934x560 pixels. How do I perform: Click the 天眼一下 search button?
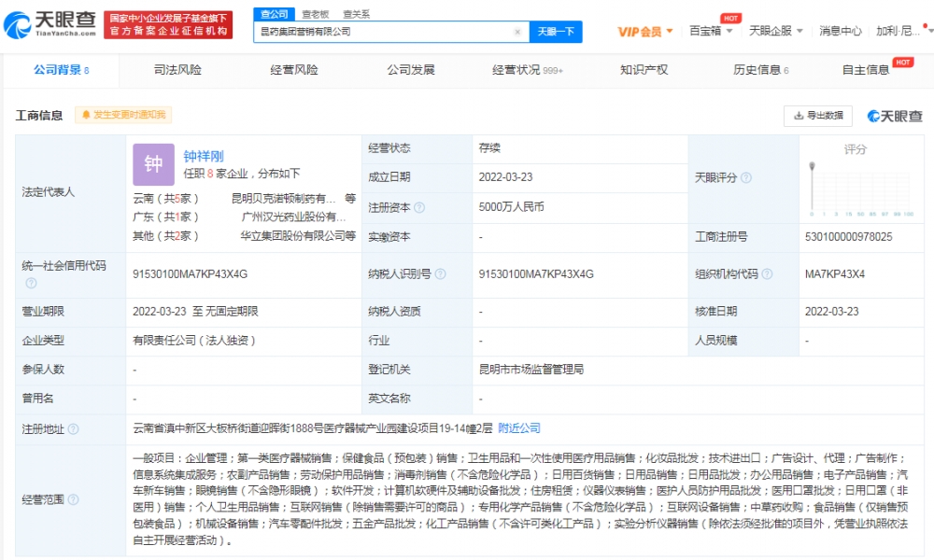click(557, 32)
